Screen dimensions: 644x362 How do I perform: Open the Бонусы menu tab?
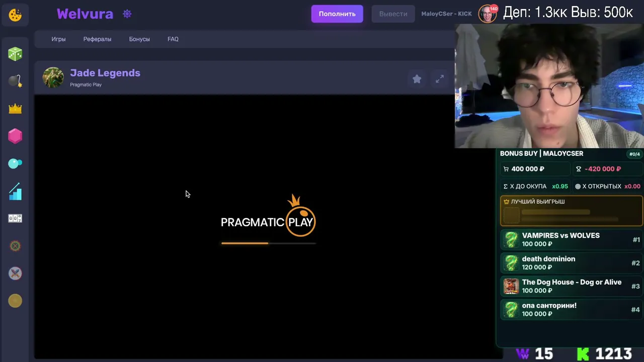[x=139, y=39]
